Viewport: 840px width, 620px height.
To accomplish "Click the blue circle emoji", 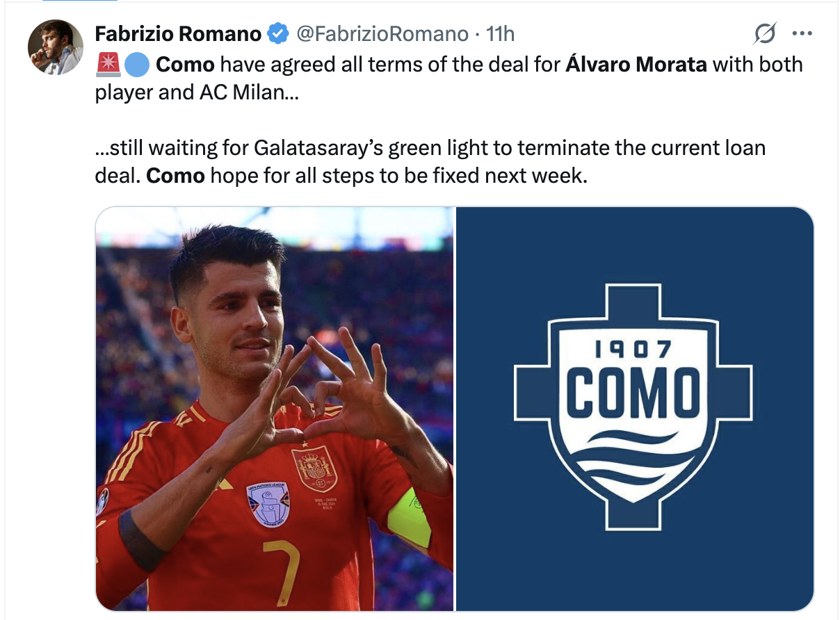I will 137,65.
